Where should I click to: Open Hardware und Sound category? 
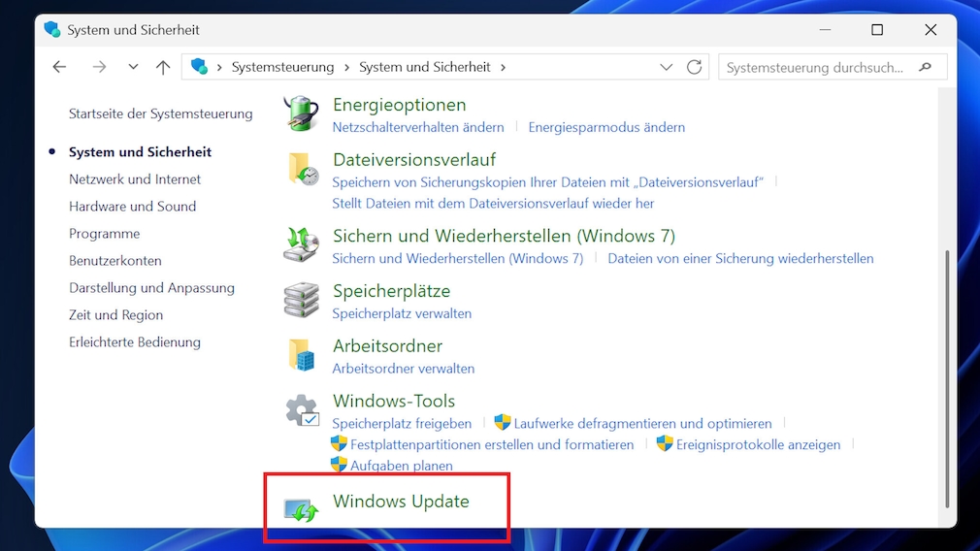(x=132, y=207)
